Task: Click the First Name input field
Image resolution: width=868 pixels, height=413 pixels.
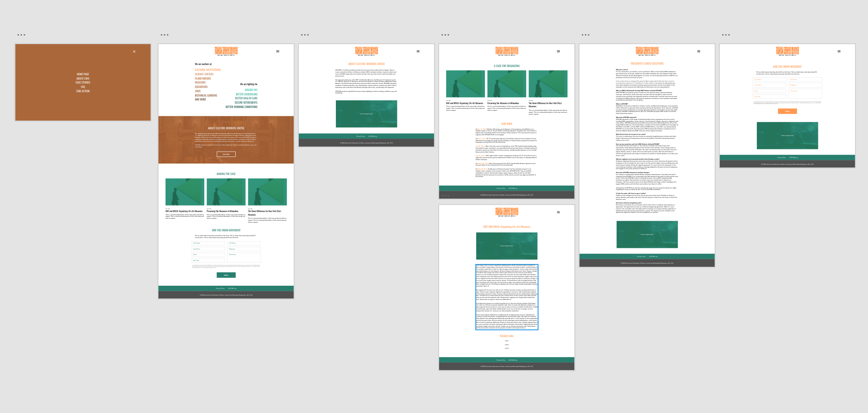Action: pyautogui.click(x=208, y=243)
